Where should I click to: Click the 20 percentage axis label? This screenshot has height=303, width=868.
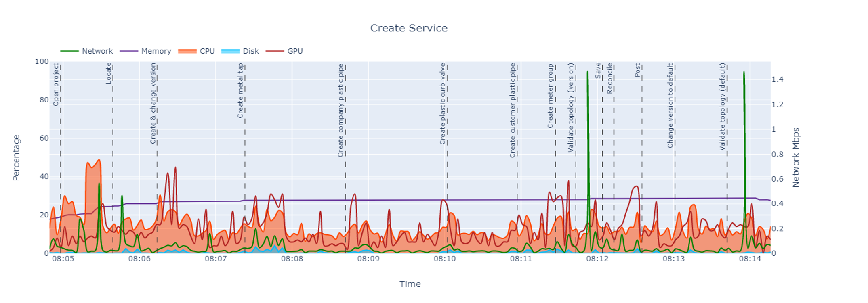click(44, 215)
